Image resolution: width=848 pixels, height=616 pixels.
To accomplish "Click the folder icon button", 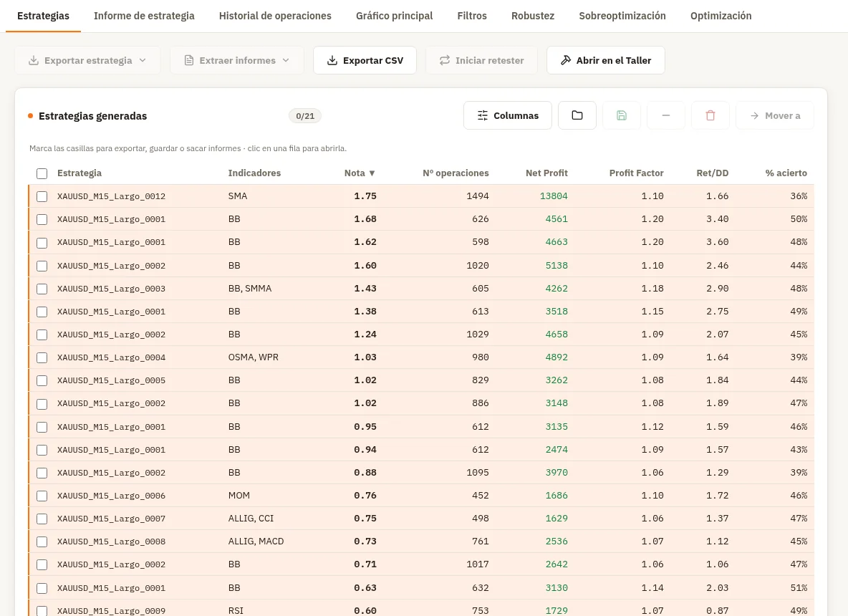I will coord(577,115).
